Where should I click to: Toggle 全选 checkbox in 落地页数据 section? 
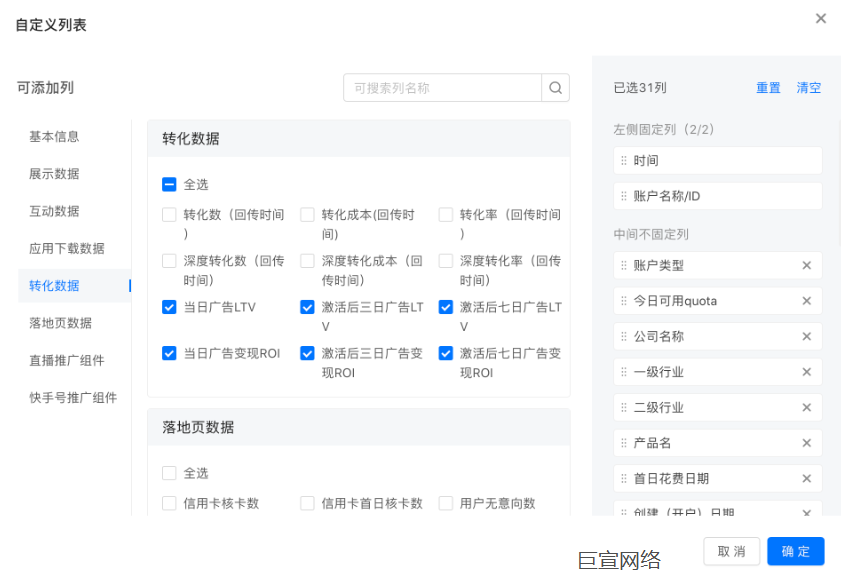[x=169, y=473]
